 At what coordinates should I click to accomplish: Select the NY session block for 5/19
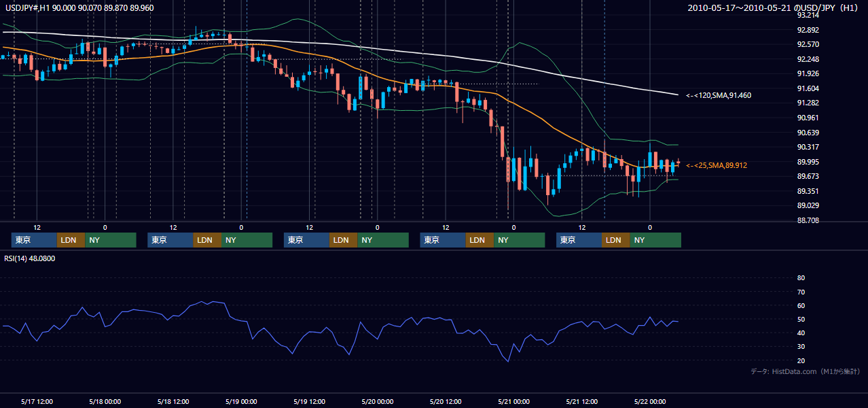[x=383, y=240]
